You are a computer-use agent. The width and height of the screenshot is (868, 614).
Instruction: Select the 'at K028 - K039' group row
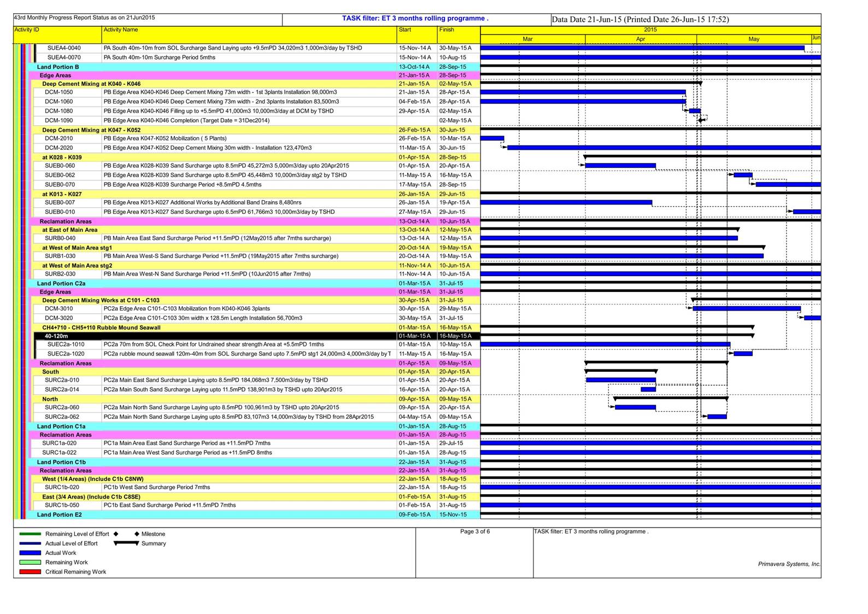pyautogui.click(x=256, y=157)
